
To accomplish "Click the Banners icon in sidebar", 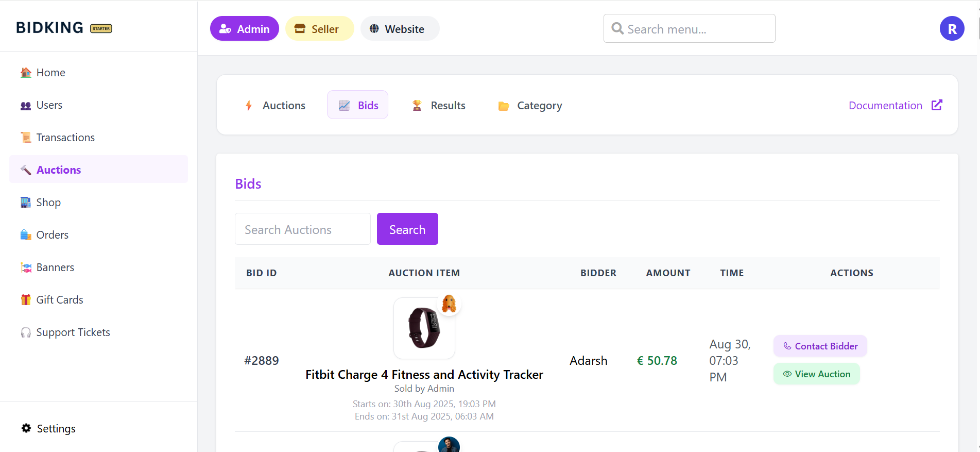I will (x=26, y=267).
